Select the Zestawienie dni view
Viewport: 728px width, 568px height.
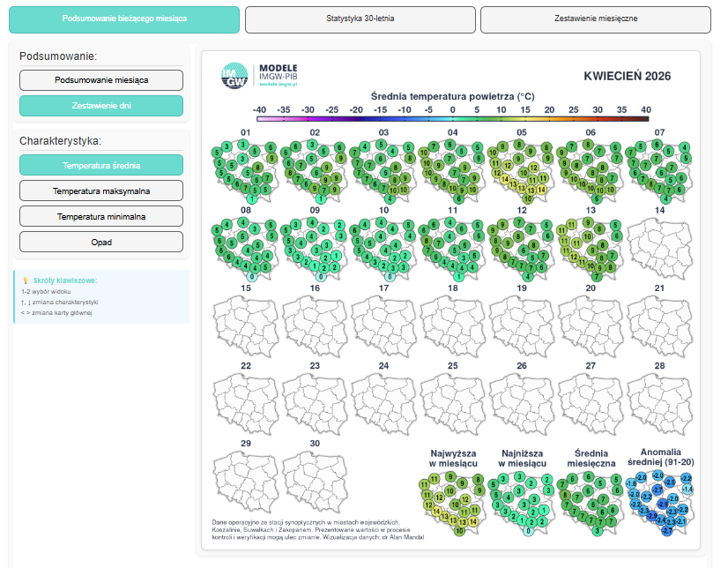click(x=101, y=106)
